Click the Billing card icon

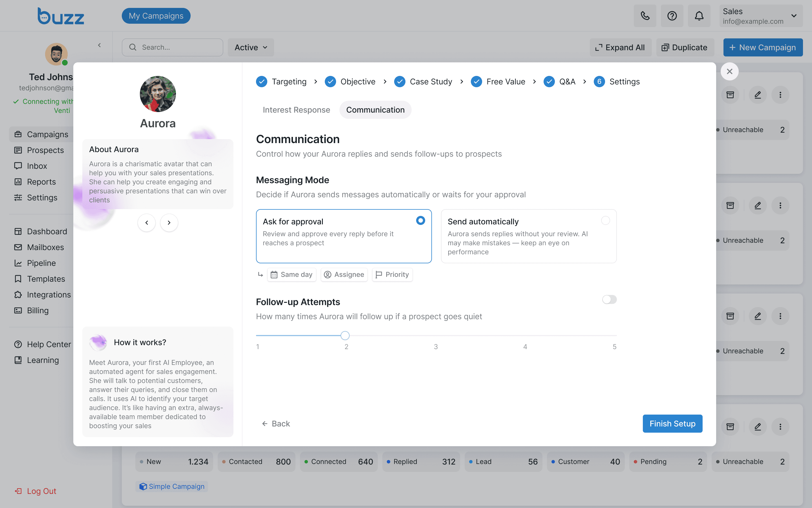pos(18,310)
